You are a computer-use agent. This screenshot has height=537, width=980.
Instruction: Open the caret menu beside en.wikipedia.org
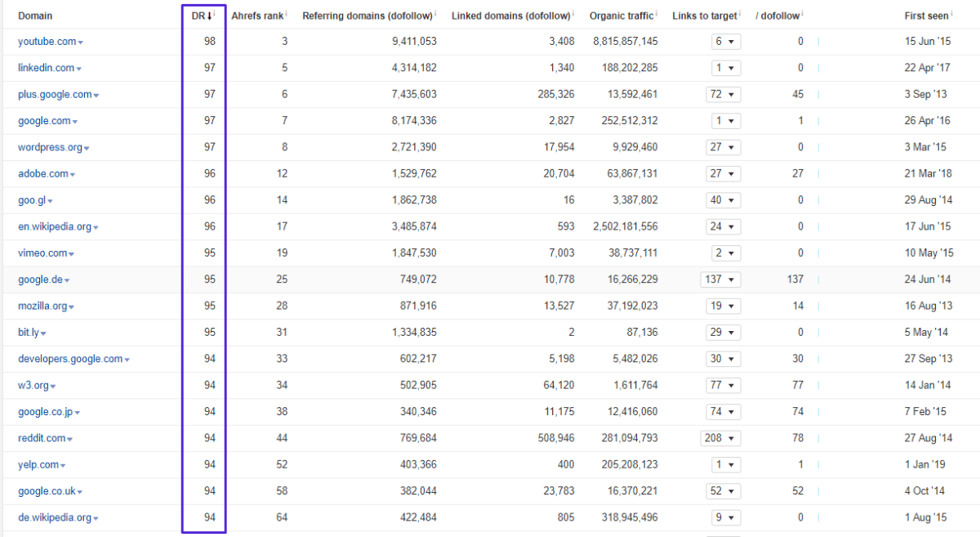pyautogui.click(x=96, y=227)
